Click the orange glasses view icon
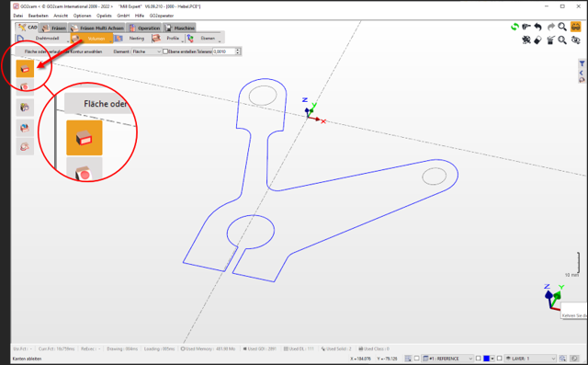This screenshot has height=365, width=588. point(575,27)
